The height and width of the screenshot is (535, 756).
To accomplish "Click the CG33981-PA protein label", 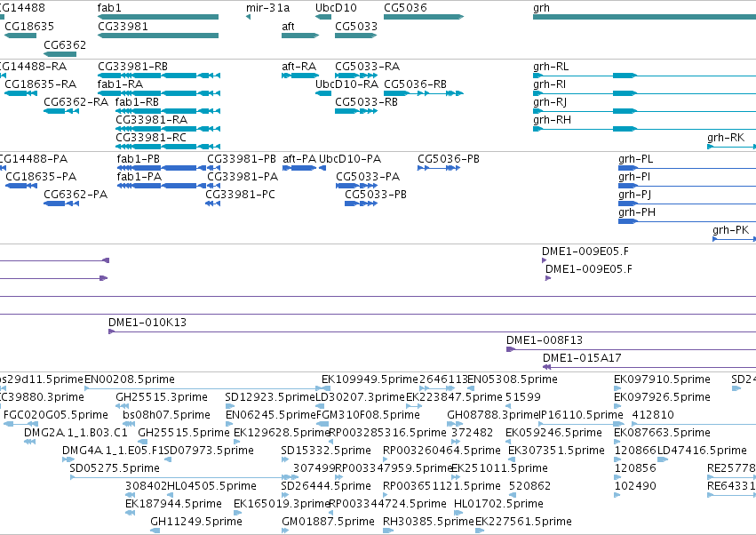I will tap(243, 177).
